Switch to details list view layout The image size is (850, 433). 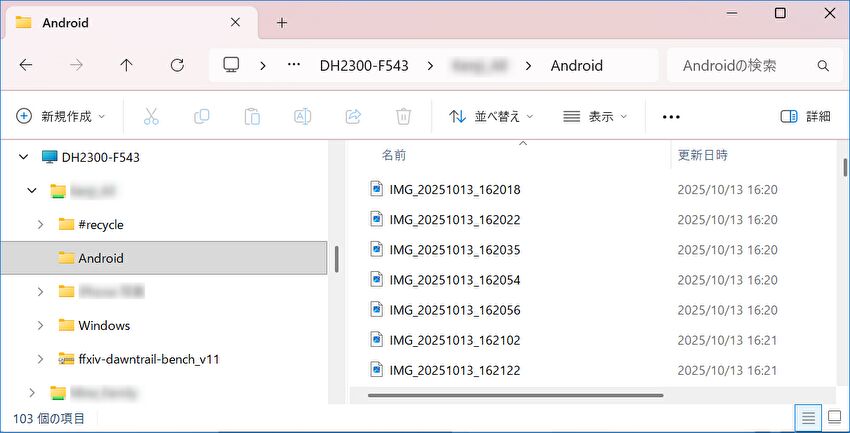tap(808, 417)
